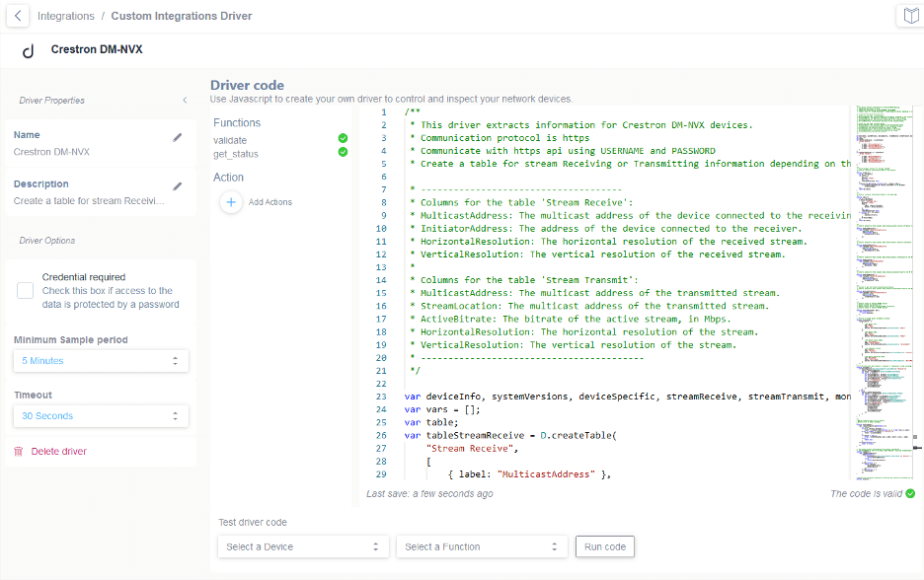Click the 'Last save: a few seconds ago' status
Image resolution: width=924 pixels, height=580 pixels.
tap(429, 493)
